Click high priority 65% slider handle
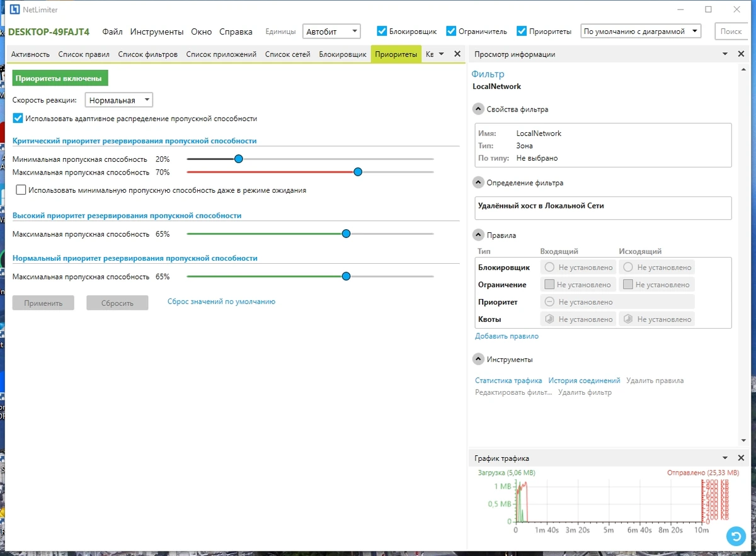Viewport: 756px width, 556px height. [x=346, y=234]
